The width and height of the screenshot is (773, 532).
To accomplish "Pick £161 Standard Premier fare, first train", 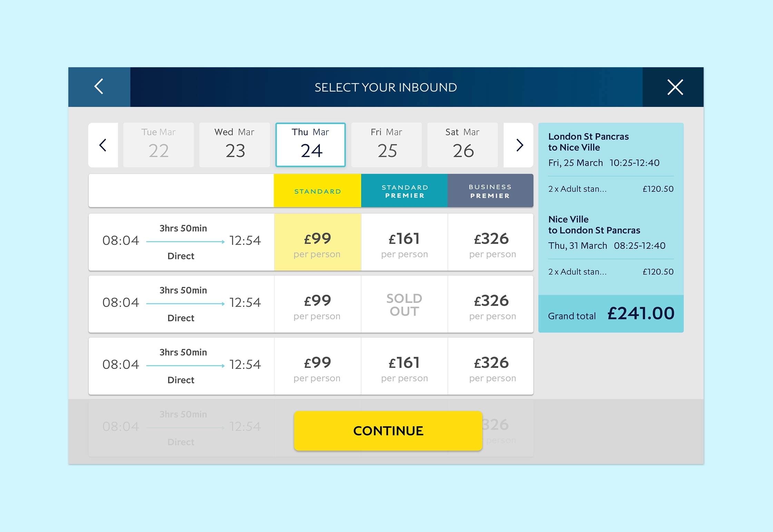I will (404, 242).
